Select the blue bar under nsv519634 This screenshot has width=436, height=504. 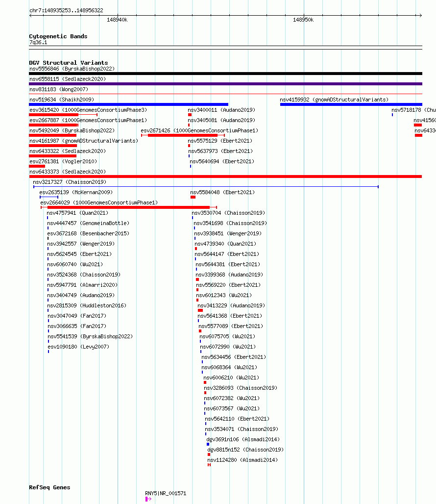[x=128, y=104]
